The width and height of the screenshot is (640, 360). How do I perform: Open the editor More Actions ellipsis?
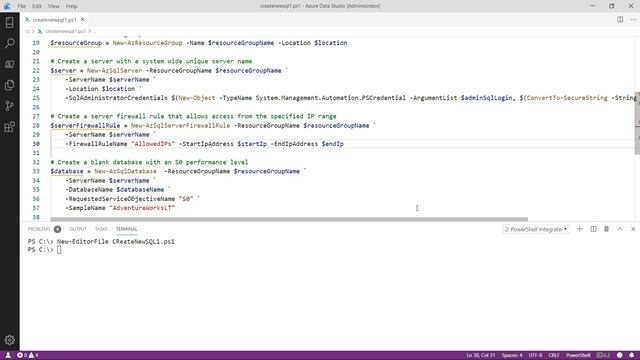click(633, 20)
